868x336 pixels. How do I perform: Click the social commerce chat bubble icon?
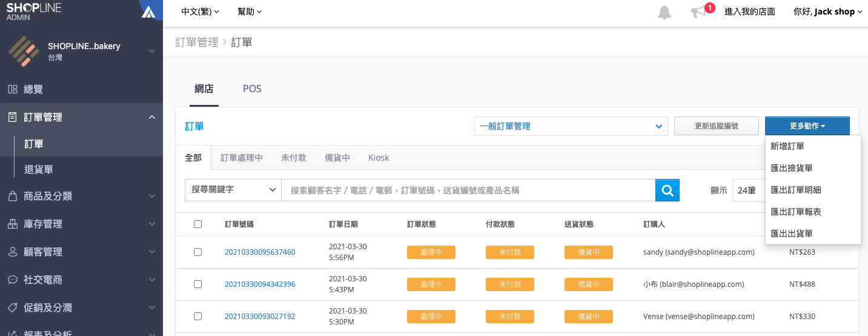tap(12, 280)
